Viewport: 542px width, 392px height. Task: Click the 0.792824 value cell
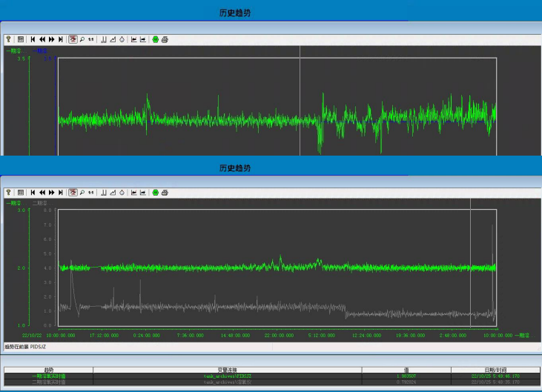[x=406, y=382]
